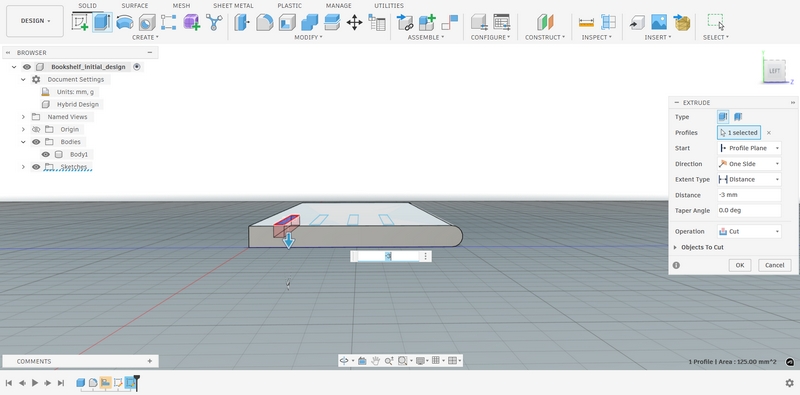Open the Rectangular Pattern tool
Viewport: 800px width, 395px height.
[169, 22]
